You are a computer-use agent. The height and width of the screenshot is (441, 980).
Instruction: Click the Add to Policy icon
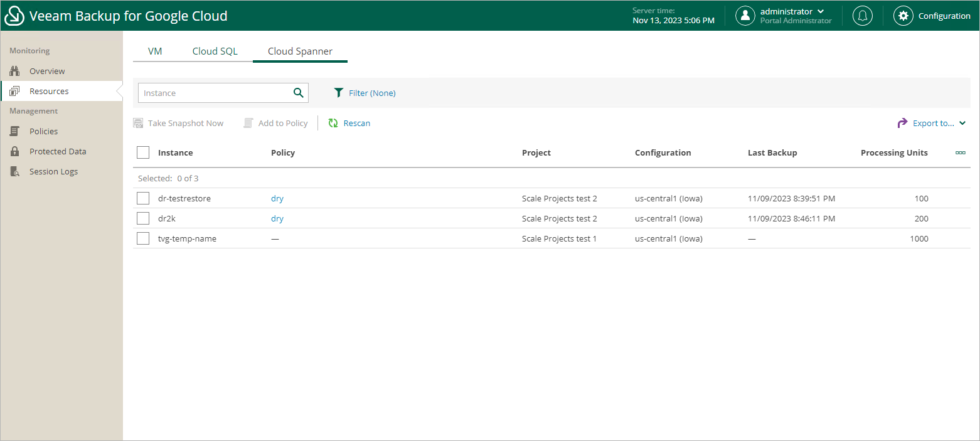pyautogui.click(x=248, y=123)
